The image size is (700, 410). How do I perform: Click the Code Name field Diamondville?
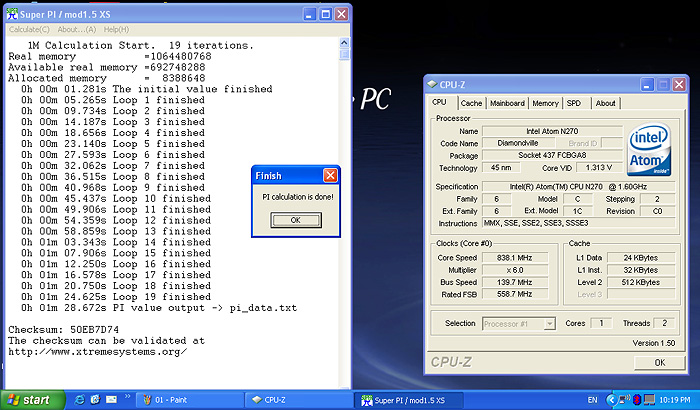[518, 143]
